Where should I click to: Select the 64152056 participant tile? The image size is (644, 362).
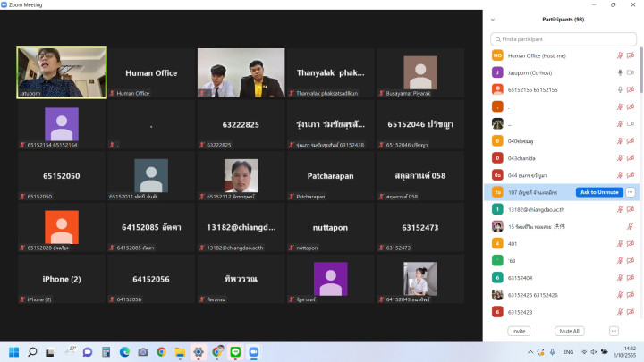point(151,279)
